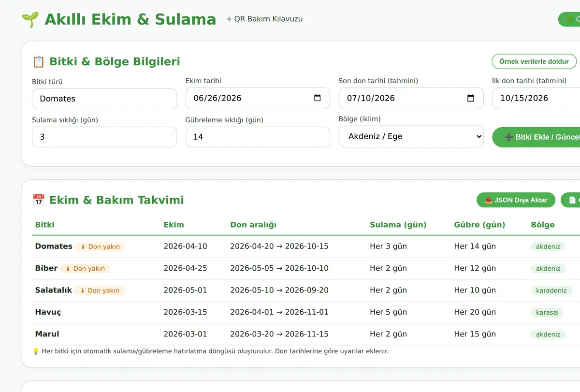Click the calendar icon beside Ekim & Bakım Takvimi

click(x=38, y=200)
